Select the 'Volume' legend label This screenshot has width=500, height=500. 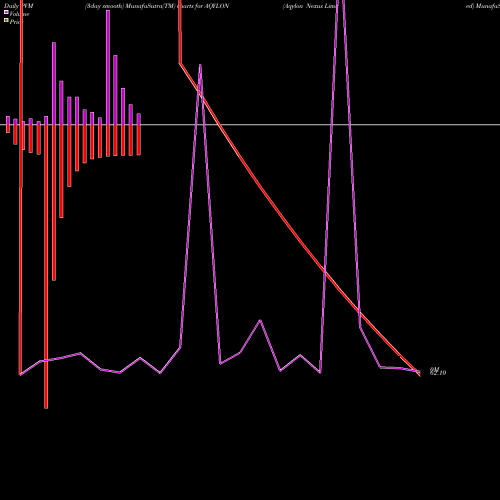pos(19,14)
